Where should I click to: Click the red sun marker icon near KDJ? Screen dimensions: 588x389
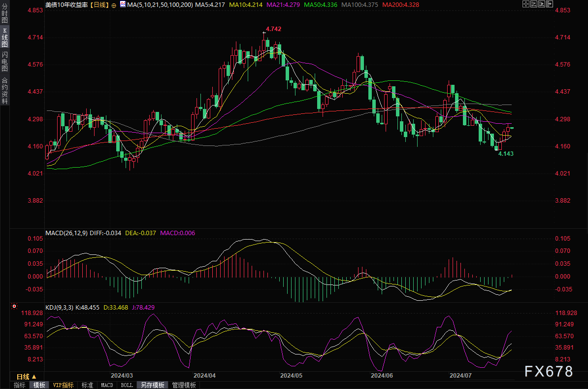click(15, 307)
